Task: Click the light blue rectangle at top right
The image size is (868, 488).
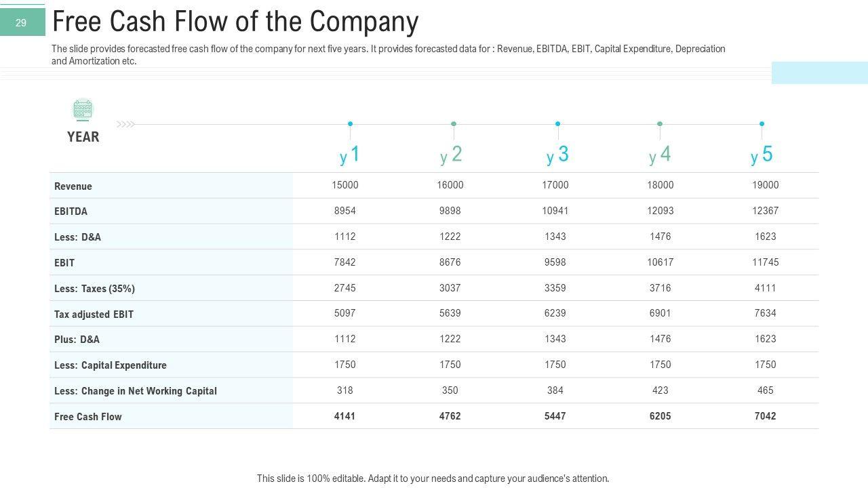Action: coord(819,73)
